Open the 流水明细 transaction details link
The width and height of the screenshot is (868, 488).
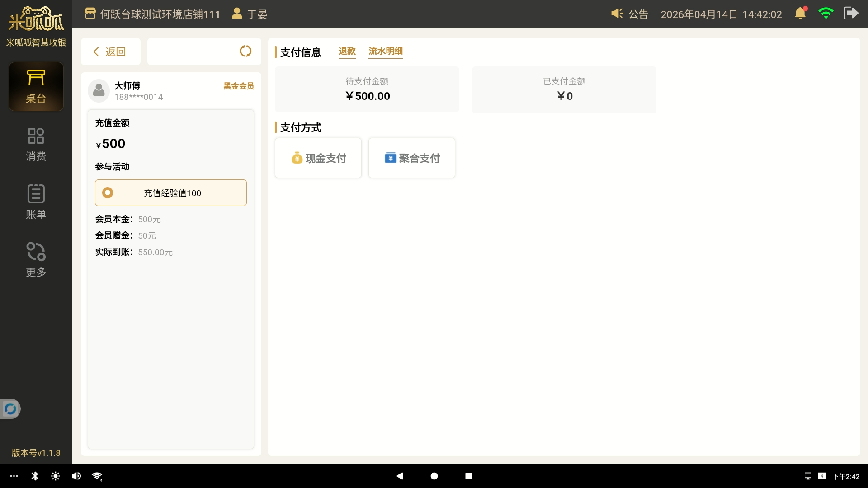[x=385, y=52]
